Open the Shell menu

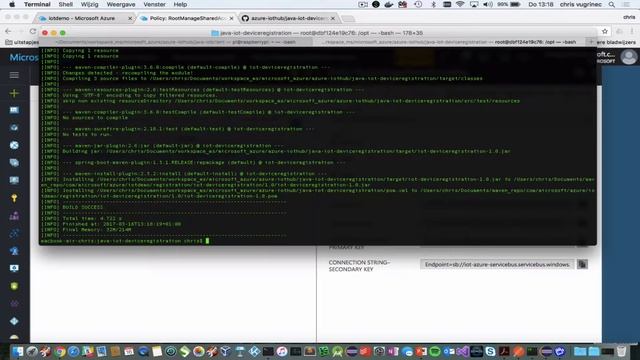[x=65, y=4]
